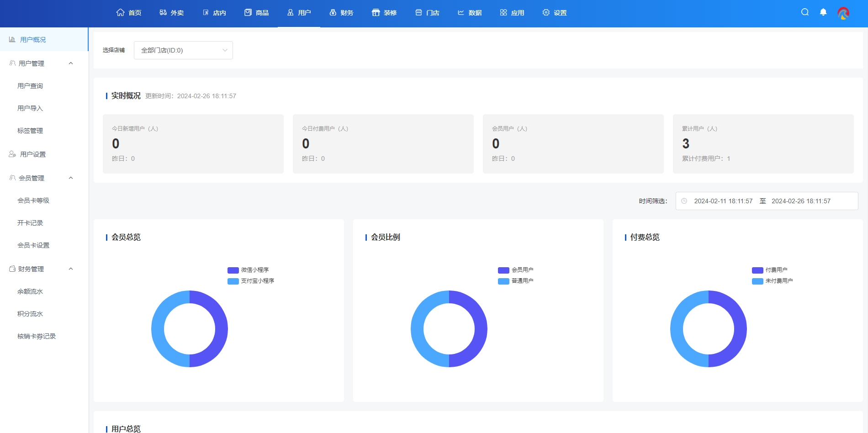Click the storefront icon beside 门店
The width and height of the screenshot is (868, 433).
[x=418, y=12]
